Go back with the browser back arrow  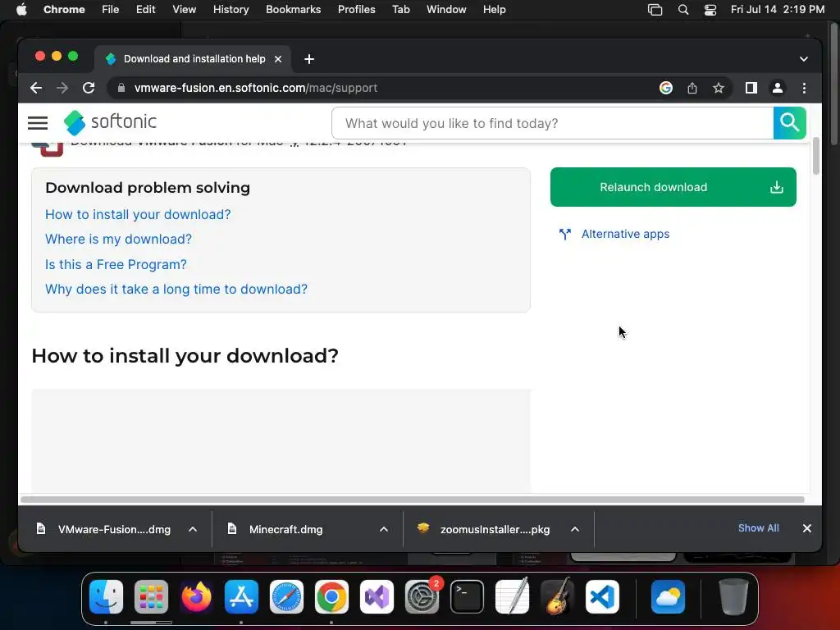coord(36,88)
